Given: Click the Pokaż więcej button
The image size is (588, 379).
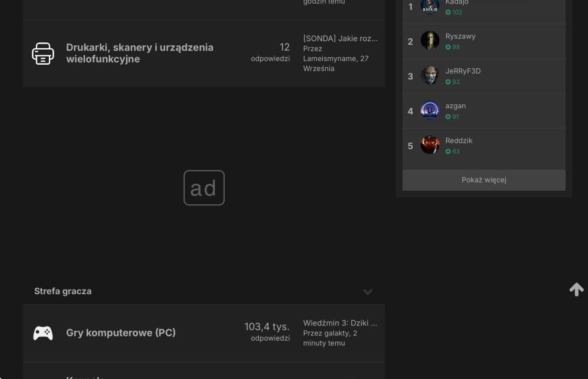Looking at the screenshot, I should 484,179.
